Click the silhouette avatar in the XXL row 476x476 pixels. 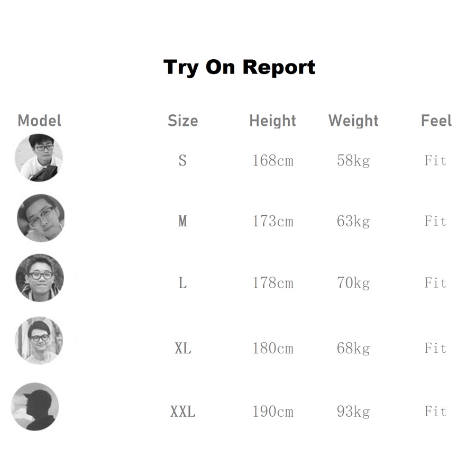pos(35,407)
